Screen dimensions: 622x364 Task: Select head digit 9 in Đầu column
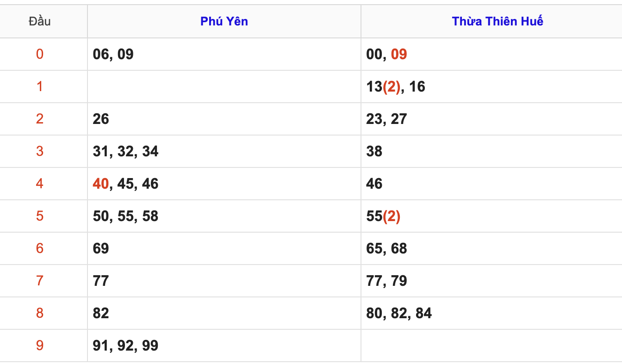(x=40, y=345)
